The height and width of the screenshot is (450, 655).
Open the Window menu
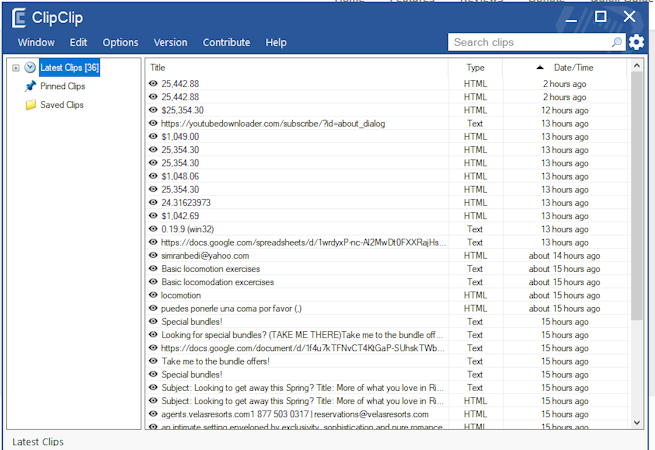coord(36,42)
